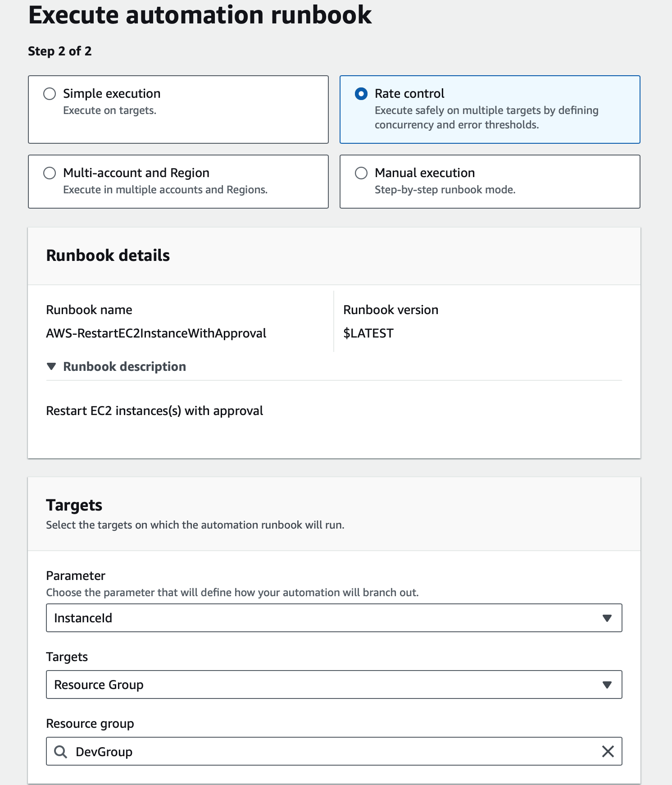Click 'Execute in multiple accounts and Regions.' text
Image resolution: width=672 pixels, height=785 pixels.
coord(165,190)
